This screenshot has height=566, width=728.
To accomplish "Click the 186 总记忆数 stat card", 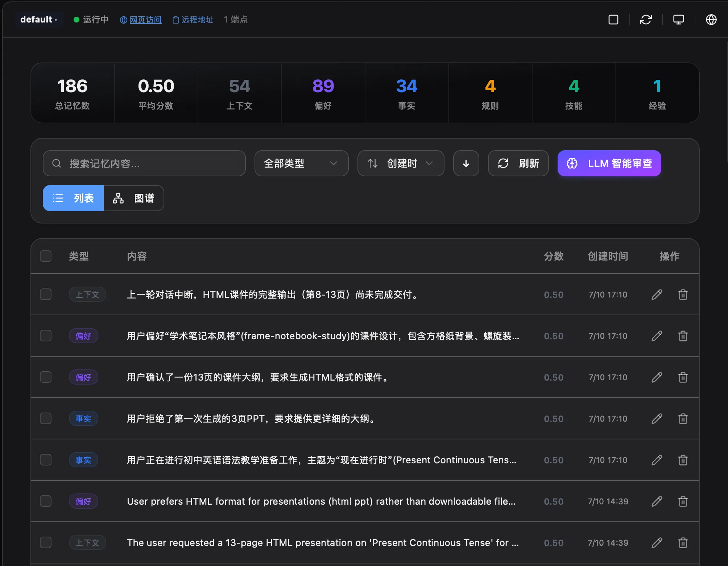I will point(73,93).
